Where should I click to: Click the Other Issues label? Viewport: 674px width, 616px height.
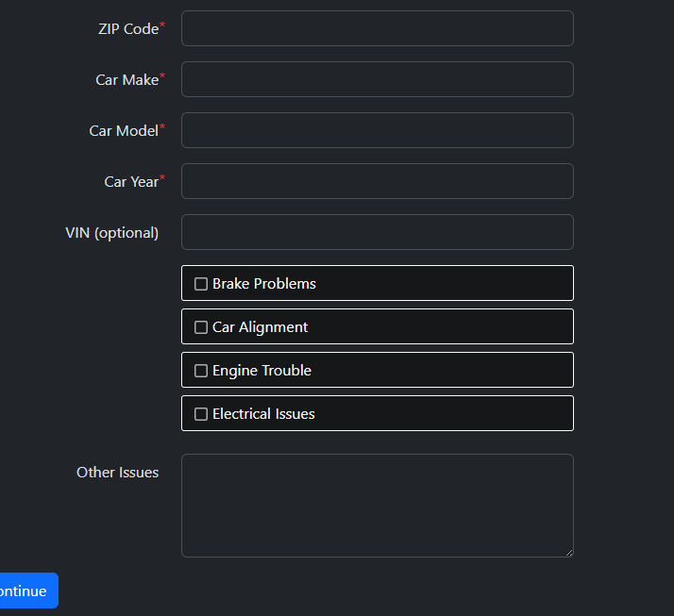tap(117, 473)
